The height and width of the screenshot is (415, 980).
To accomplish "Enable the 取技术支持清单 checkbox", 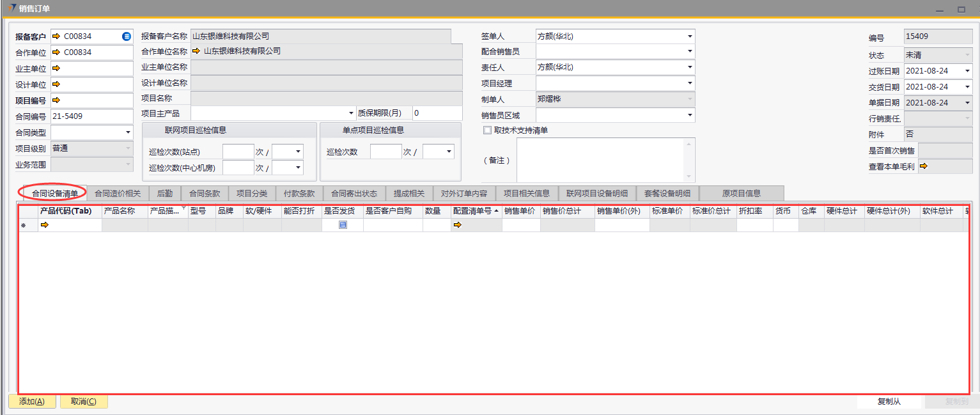I will (488, 130).
